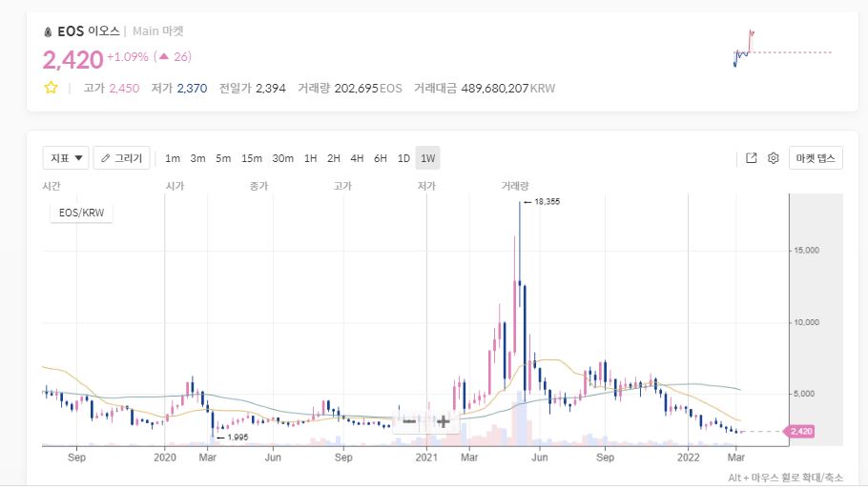Activate the 그리기 drawing tool button

[121, 158]
